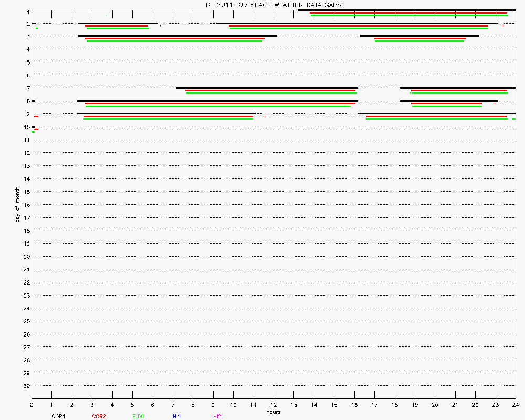Click the 'hours' x-axis label
Screen dimensions: 525x420
273,412
